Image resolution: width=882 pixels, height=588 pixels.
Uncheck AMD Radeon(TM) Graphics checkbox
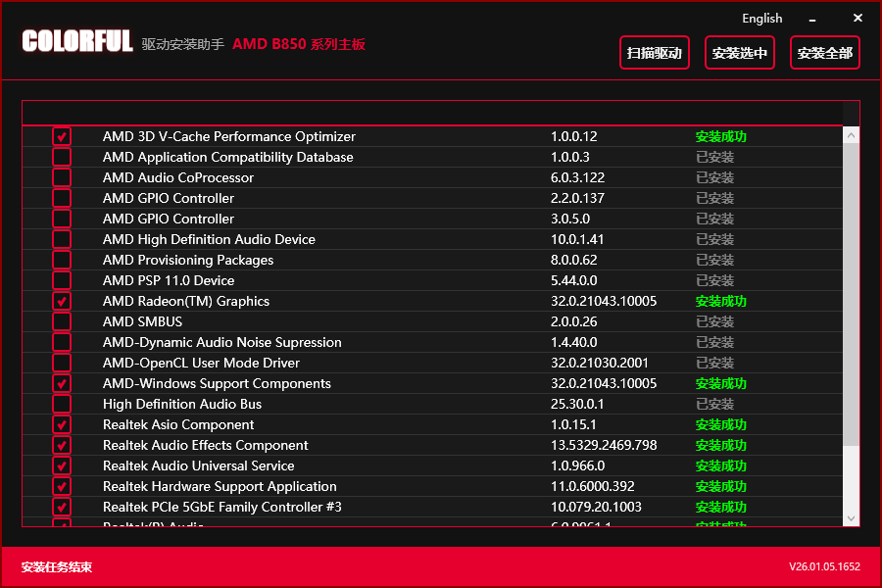(x=62, y=301)
